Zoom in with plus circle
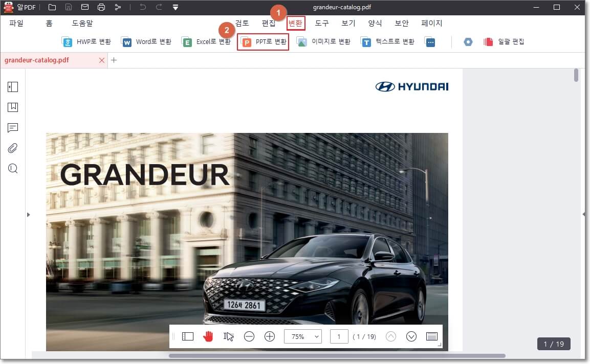This screenshot has height=364, width=590. click(269, 336)
